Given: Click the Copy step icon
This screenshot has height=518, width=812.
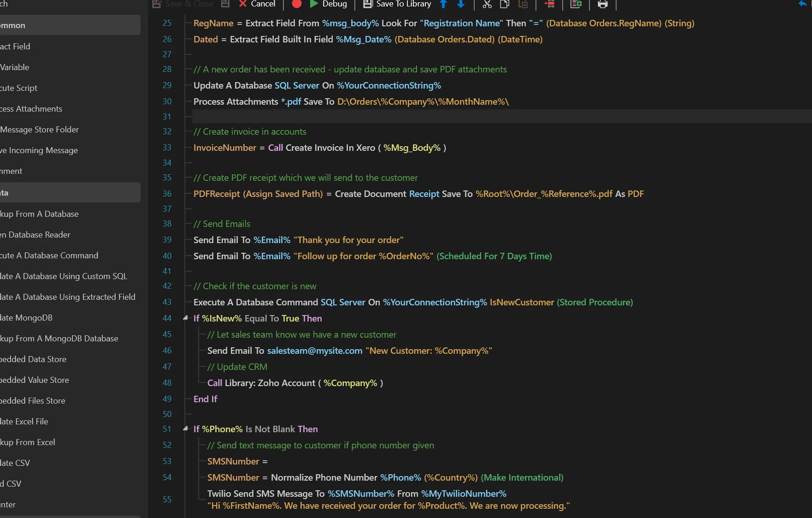Looking at the screenshot, I should [x=505, y=4].
